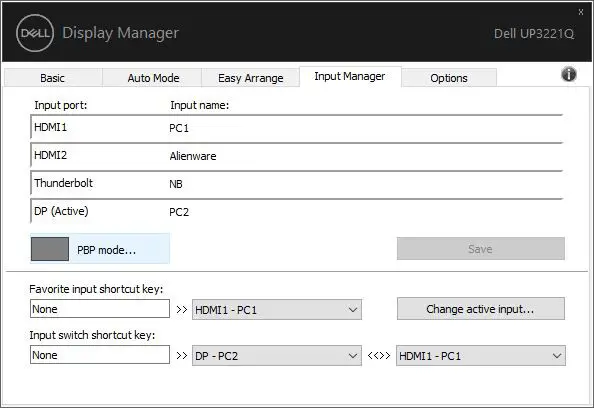Click the Favorite input shortcut key: label
The image size is (594, 408).
pyautogui.click(x=96, y=289)
